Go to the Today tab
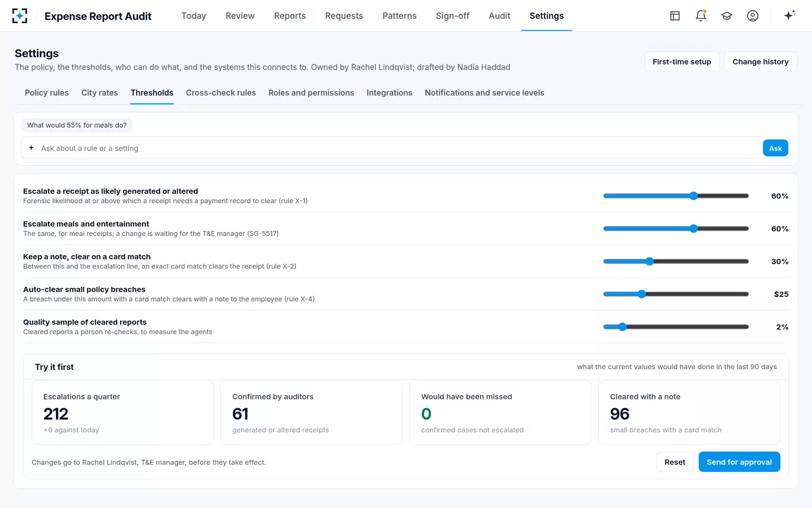 pyautogui.click(x=194, y=16)
